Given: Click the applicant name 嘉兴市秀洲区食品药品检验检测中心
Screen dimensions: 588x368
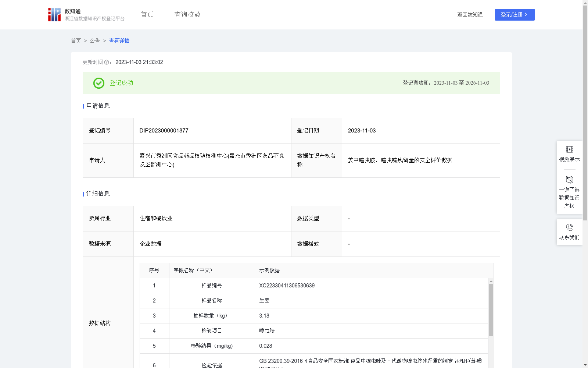Looking at the screenshot, I should point(212,160).
